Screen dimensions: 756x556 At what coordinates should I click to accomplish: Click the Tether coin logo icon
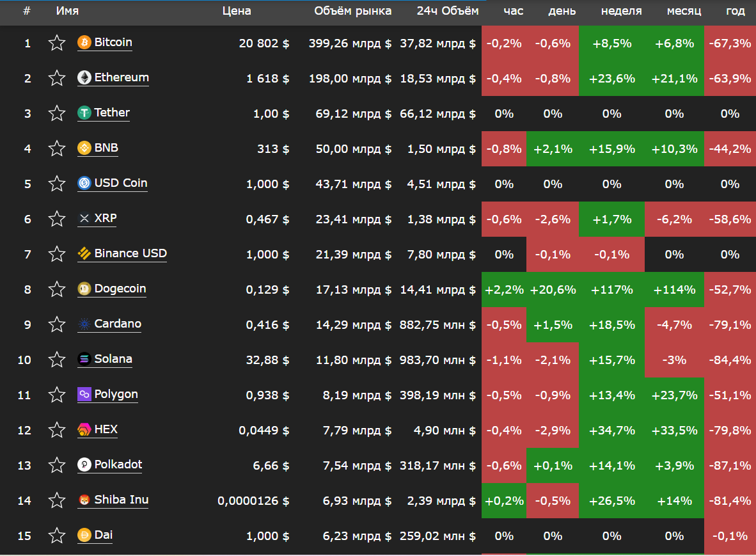point(84,113)
